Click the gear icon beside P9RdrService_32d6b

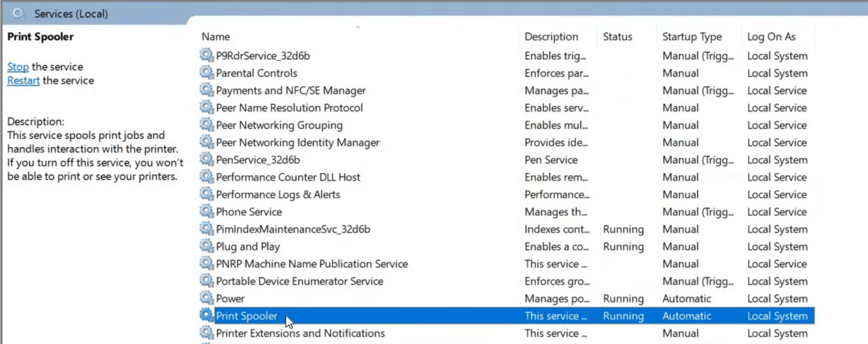[x=206, y=55]
